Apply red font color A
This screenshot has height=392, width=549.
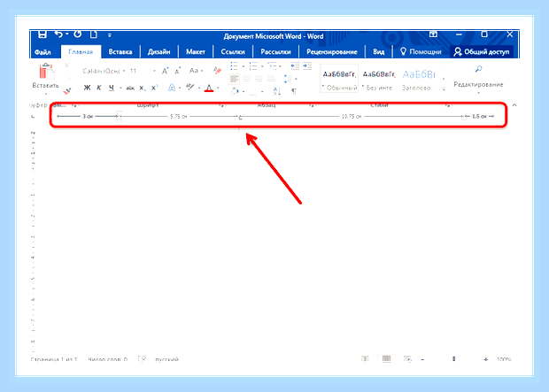tap(209, 88)
